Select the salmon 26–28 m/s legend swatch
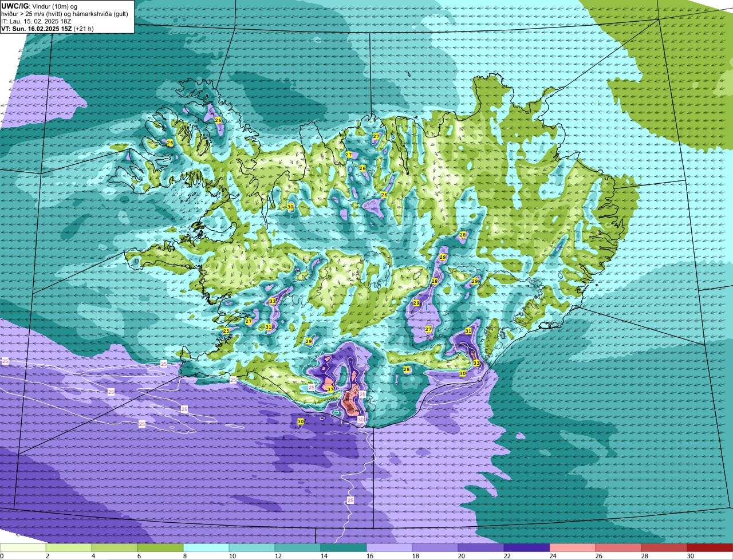The image size is (733, 560). (618, 547)
